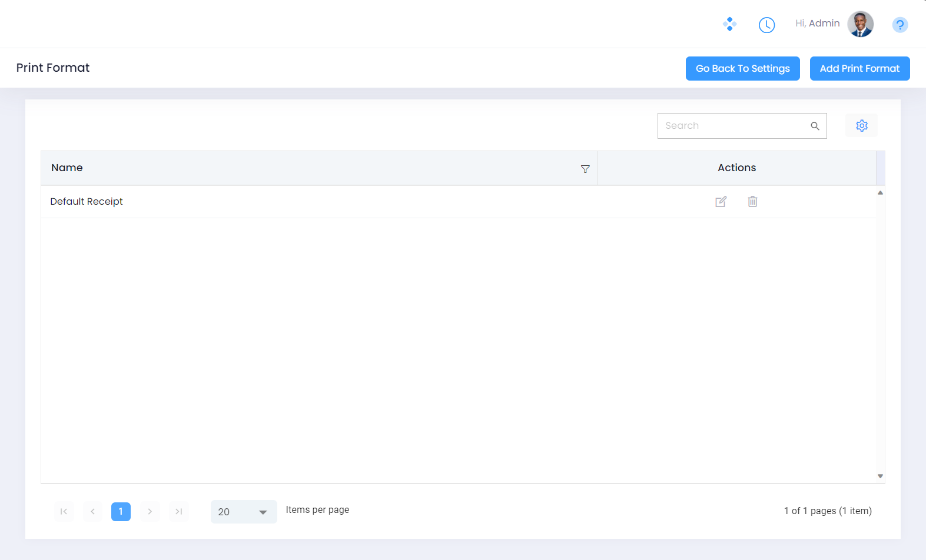Click the Name column header

67,168
